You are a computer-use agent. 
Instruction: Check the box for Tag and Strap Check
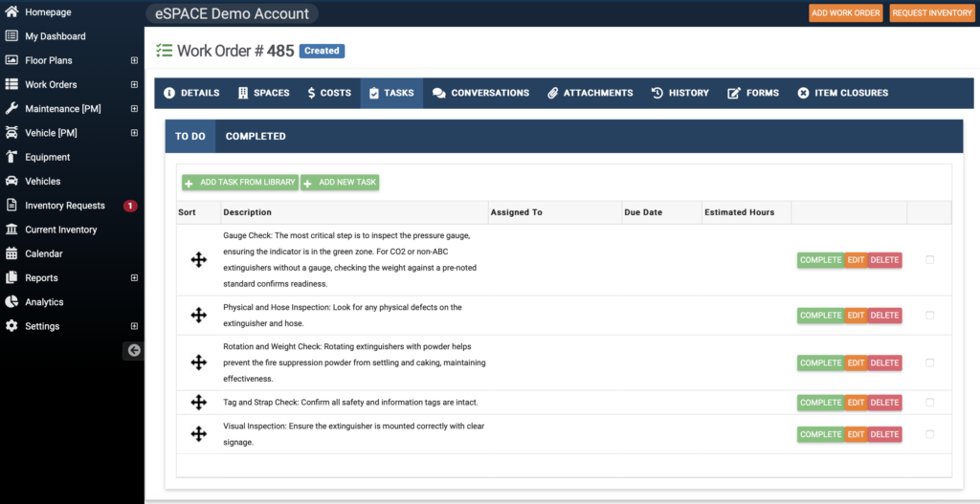tap(929, 403)
